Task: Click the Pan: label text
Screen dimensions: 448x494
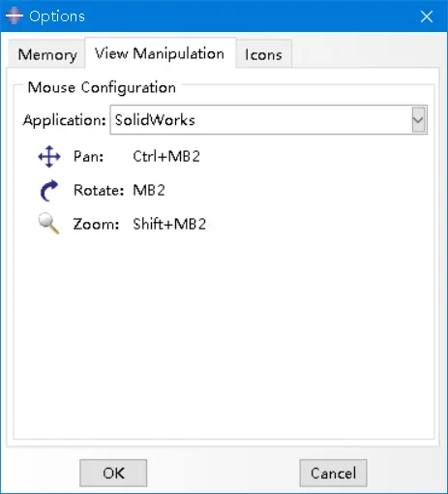Action: pyautogui.click(x=88, y=157)
